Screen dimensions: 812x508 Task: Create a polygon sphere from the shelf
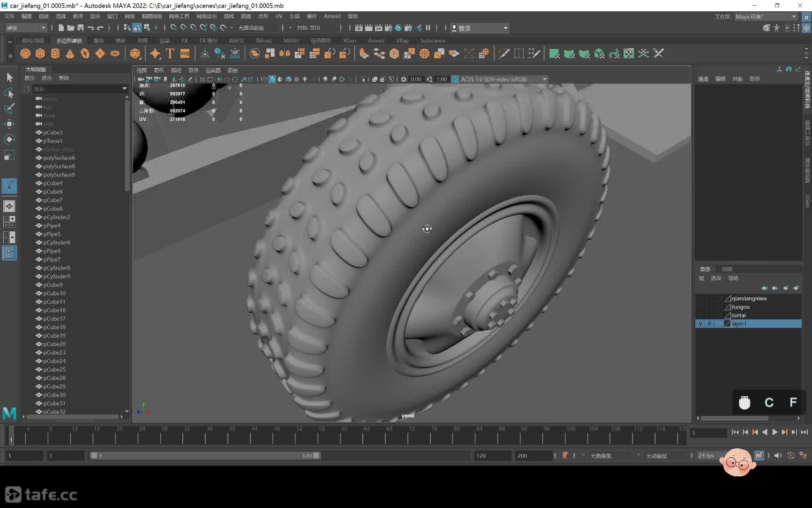click(x=25, y=54)
